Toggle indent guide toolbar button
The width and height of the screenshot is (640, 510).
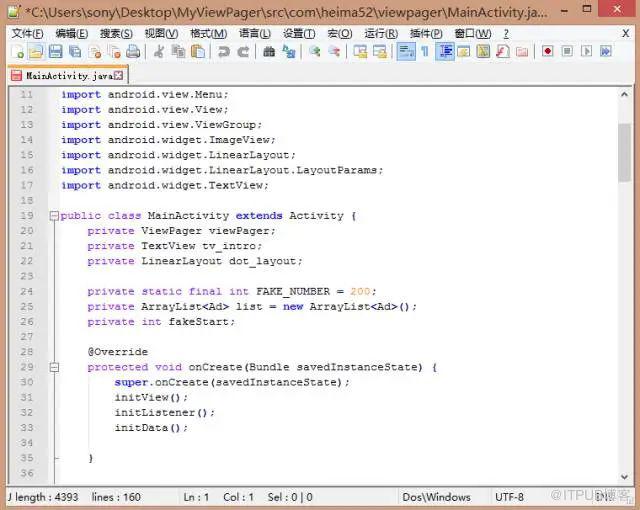(444, 52)
